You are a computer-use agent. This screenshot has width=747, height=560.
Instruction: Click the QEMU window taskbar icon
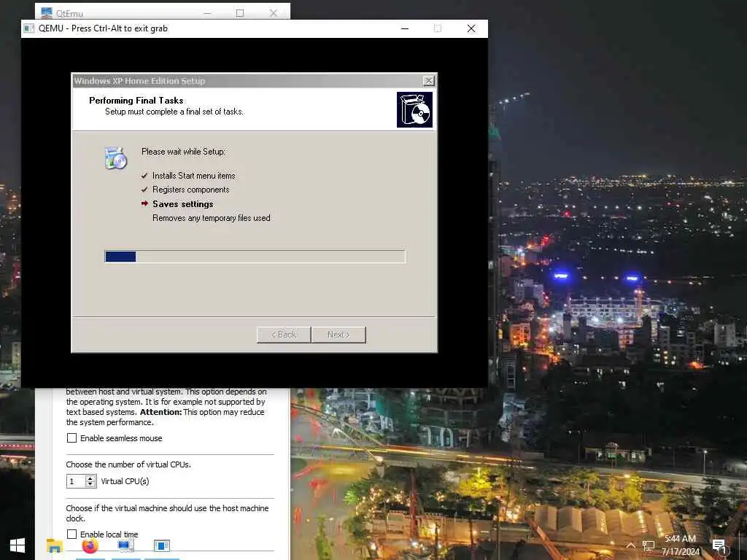162,545
